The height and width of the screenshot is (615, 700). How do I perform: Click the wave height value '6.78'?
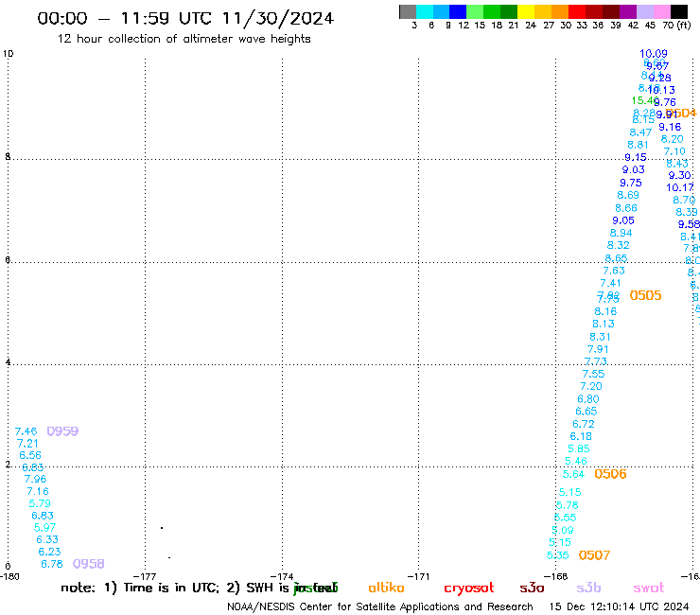point(52,564)
